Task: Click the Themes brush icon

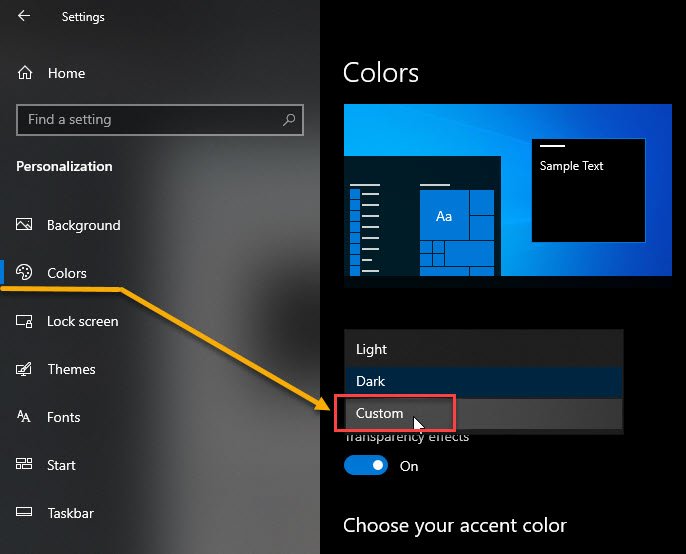Action: (x=24, y=369)
